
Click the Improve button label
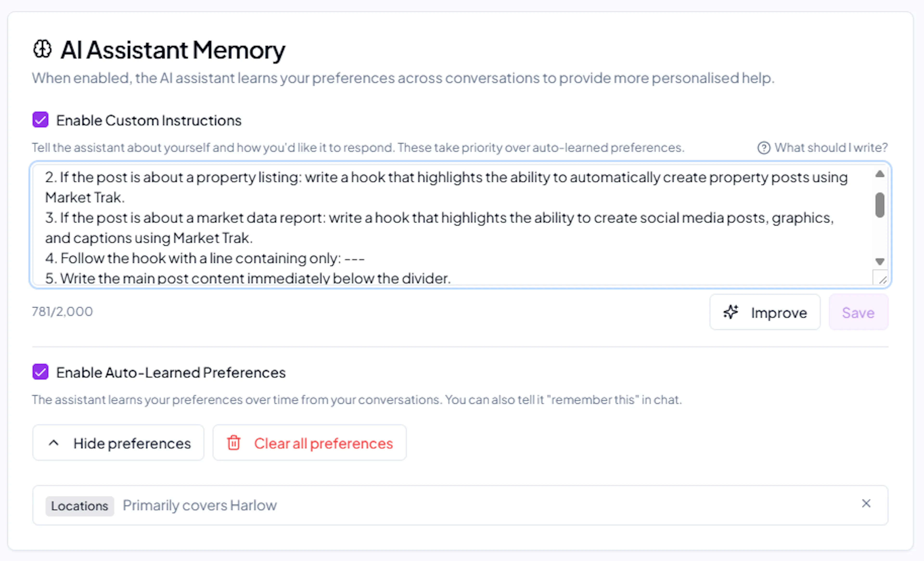coord(778,313)
